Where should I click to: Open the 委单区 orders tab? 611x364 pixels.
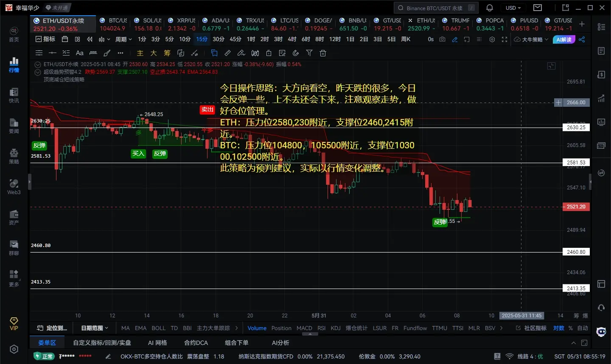click(47, 343)
